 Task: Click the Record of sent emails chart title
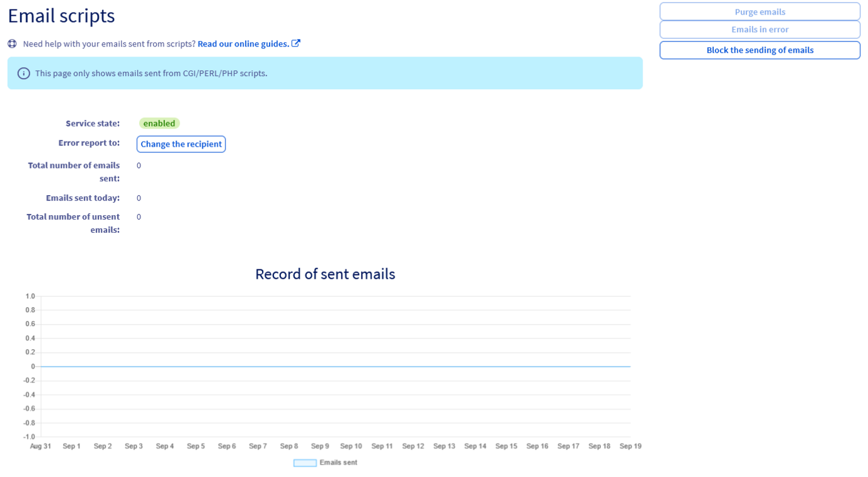pos(325,274)
